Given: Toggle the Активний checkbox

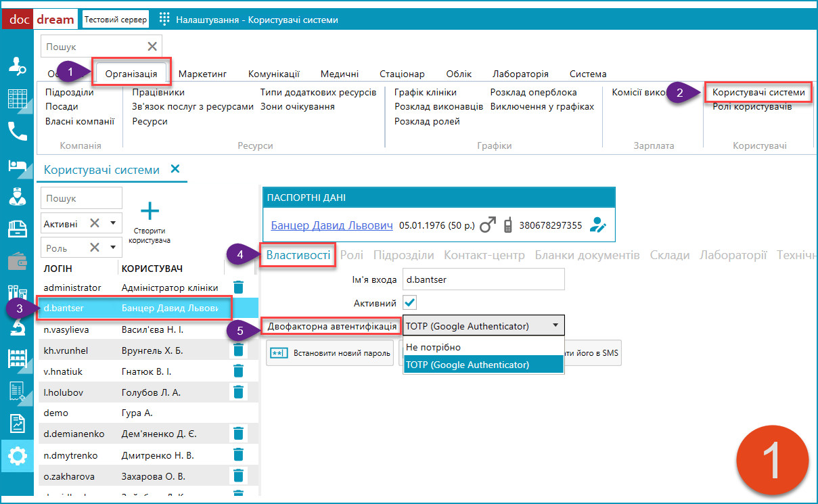Looking at the screenshot, I should pyautogui.click(x=410, y=302).
